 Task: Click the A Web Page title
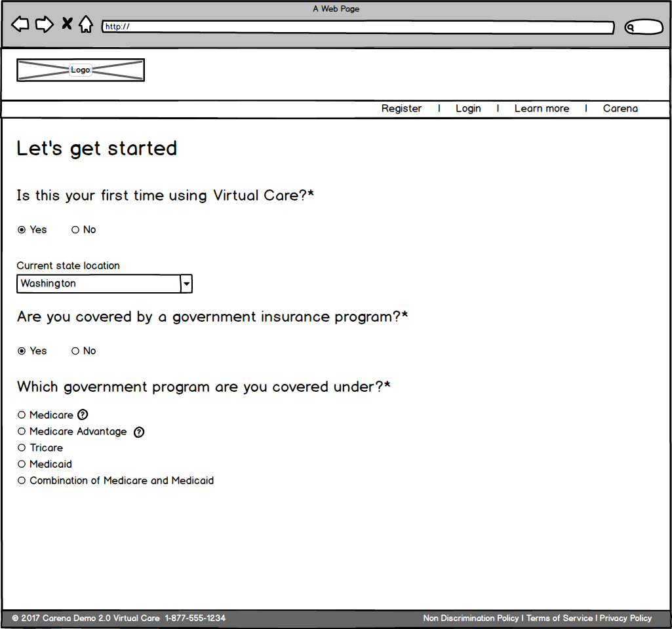(x=336, y=9)
